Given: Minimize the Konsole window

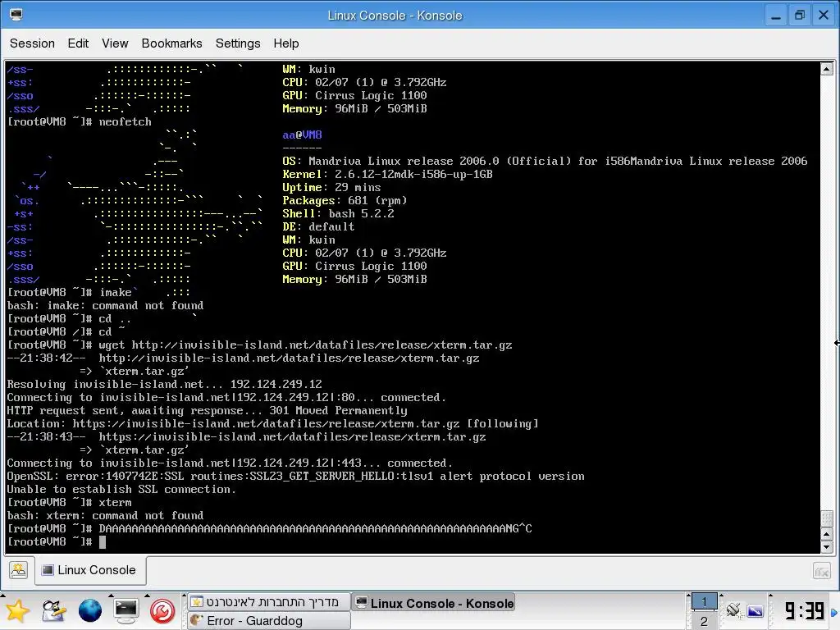Looking at the screenshot, I should coord(776,15).
